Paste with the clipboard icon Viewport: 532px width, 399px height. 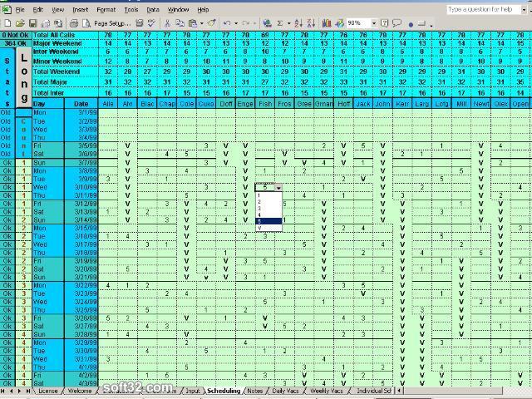click(x=193, y=23)
